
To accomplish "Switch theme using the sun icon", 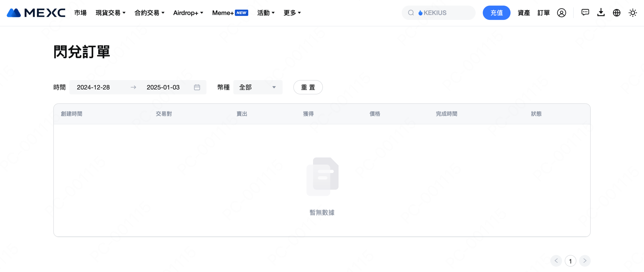I will pyautogui.click(x=632, y=13).
